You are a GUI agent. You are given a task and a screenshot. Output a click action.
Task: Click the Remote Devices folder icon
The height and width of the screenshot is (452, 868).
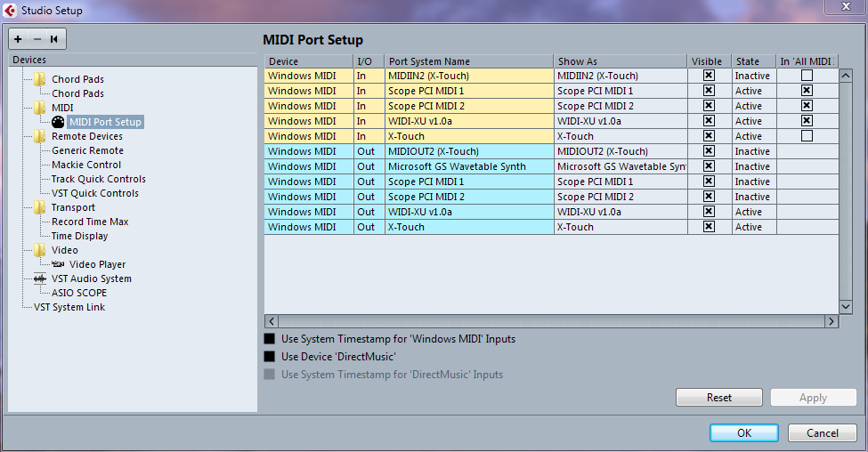pos(40,136)
